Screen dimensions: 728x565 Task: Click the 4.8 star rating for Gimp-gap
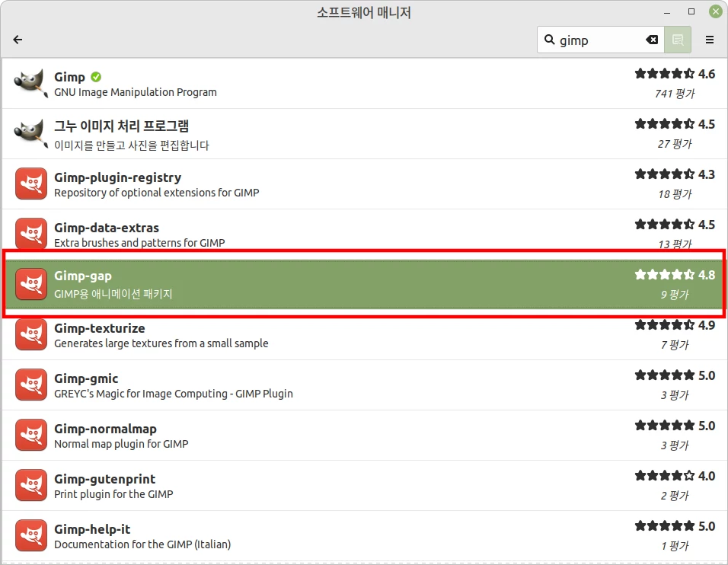coord(675,275)
